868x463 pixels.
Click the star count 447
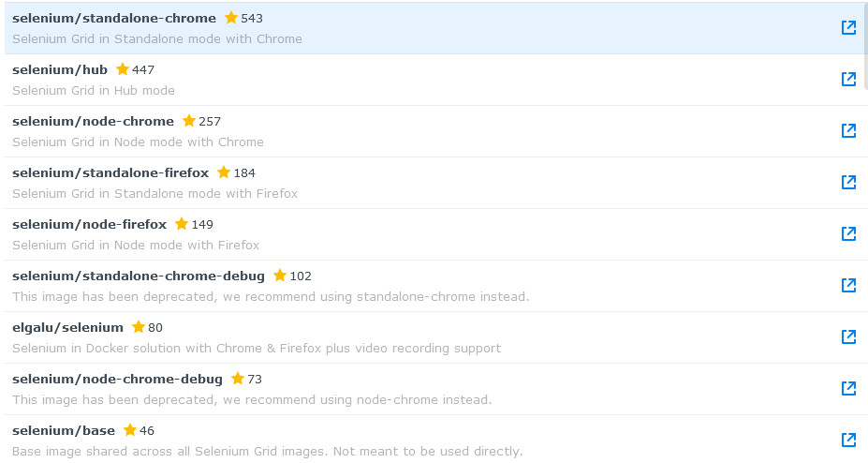pos(143,69)
